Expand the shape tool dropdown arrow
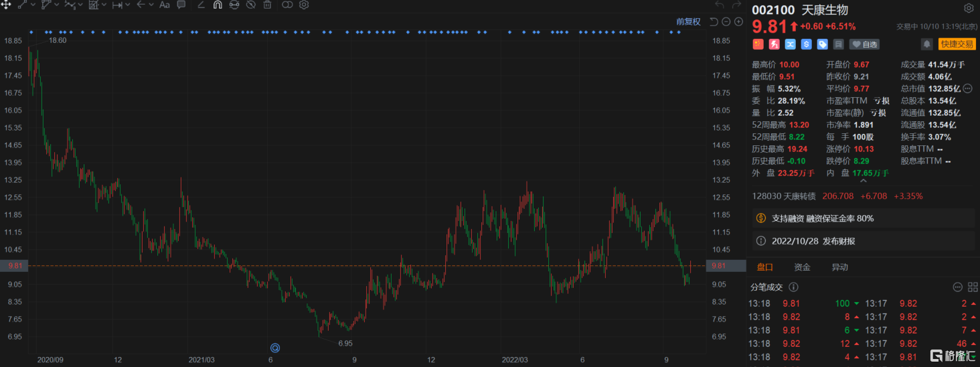The width and height of the screenshot is (980, 367). pyautogui.click(x=57, y=5)
